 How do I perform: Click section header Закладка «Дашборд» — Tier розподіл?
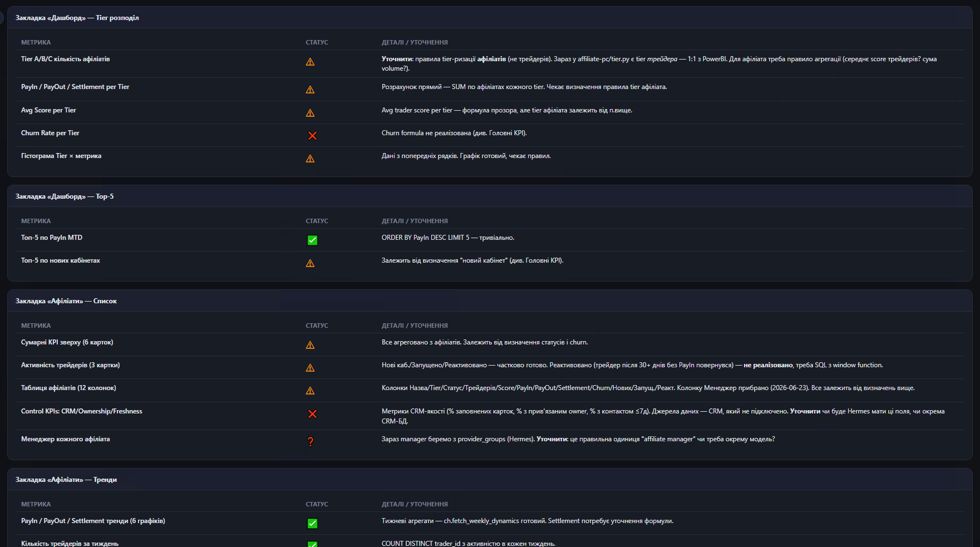pyautogui.click(x=77, y=18)
